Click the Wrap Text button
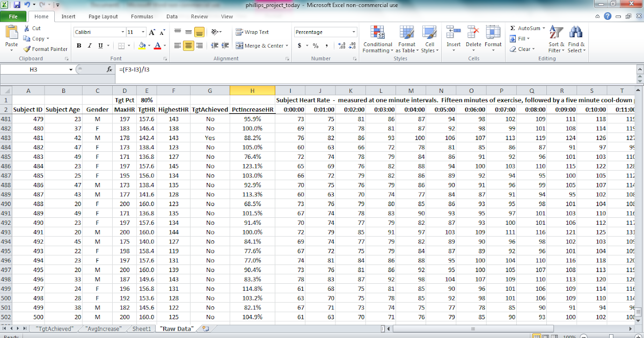The width and height of the screenshot is (644, 338). click(252, 32)
